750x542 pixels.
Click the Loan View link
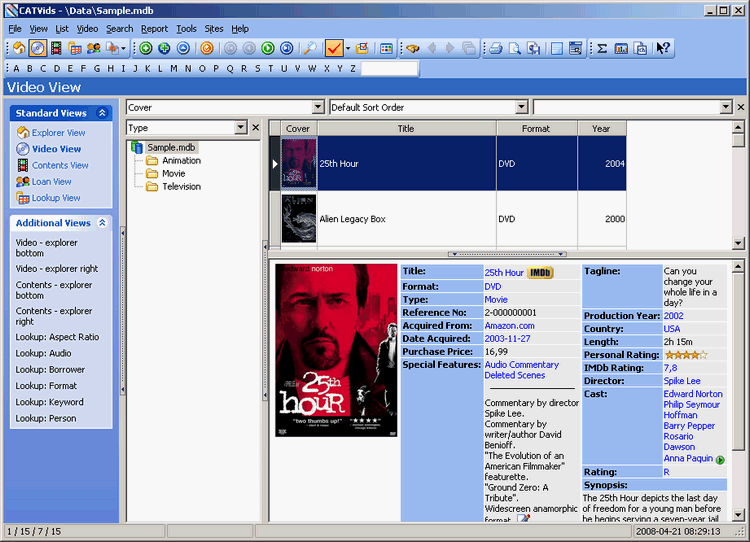tap(51, 181)
